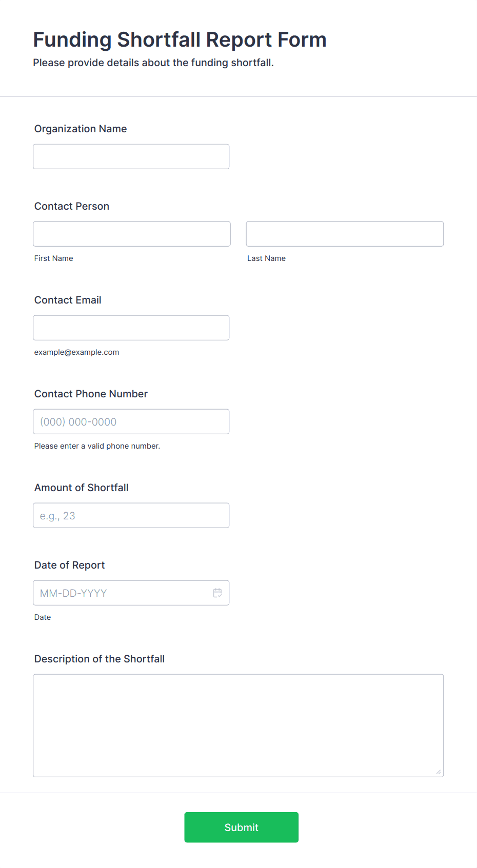This screenshot has width=477, height=868.
Task: Click the Description of the Shortfall textarea
Action: [x=239, y=725]
